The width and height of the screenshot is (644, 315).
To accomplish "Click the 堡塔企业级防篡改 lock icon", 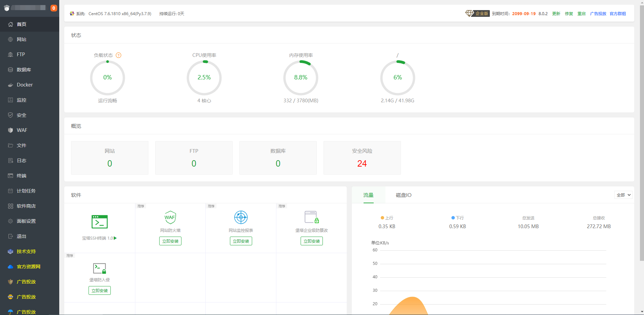I will click(x=312, y=217).
